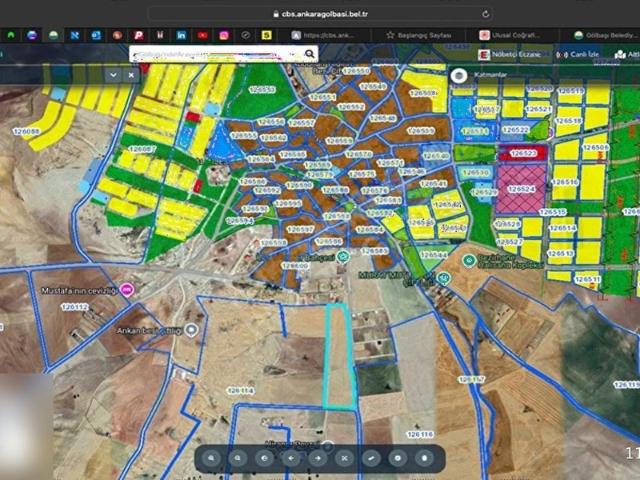Click the Mustafa'nın cevizliği map marker
Image resolution: width=640 pixels, height=480 pixels.
point(127,288)
